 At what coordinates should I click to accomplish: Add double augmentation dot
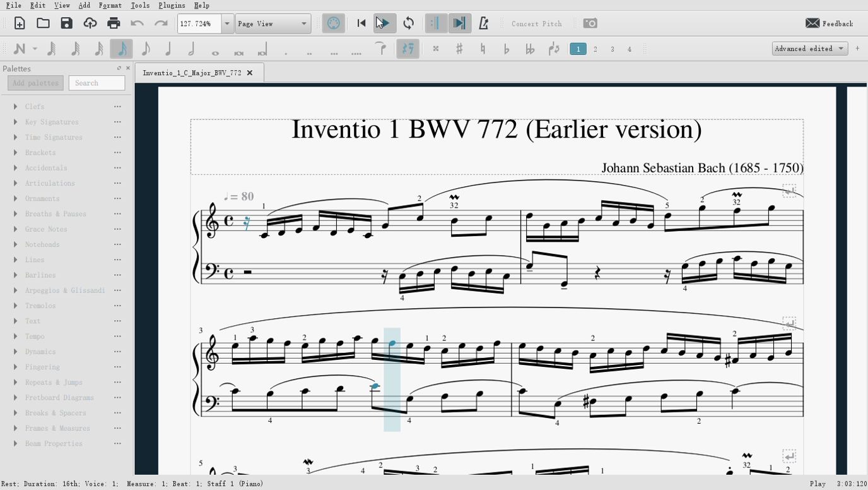click(309, 53)
